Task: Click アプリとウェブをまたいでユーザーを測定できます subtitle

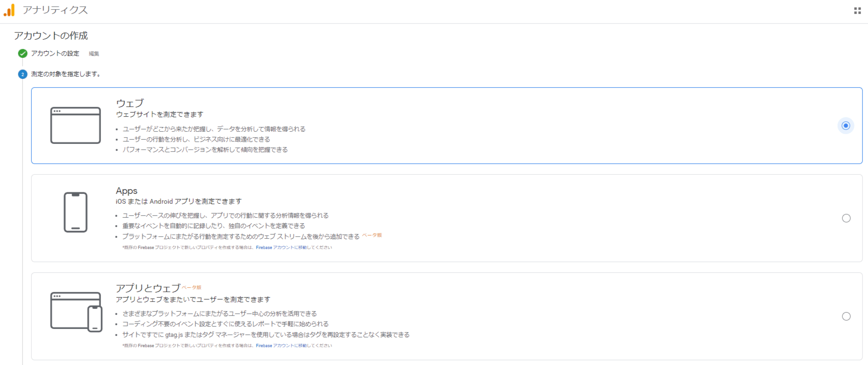Action: tap(193, 300)
